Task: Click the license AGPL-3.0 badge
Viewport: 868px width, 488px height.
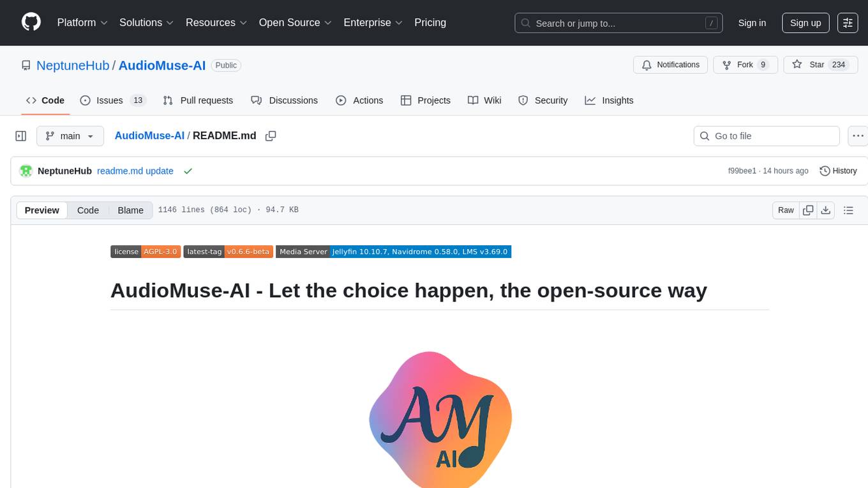Action: click(x=146, y=252)
